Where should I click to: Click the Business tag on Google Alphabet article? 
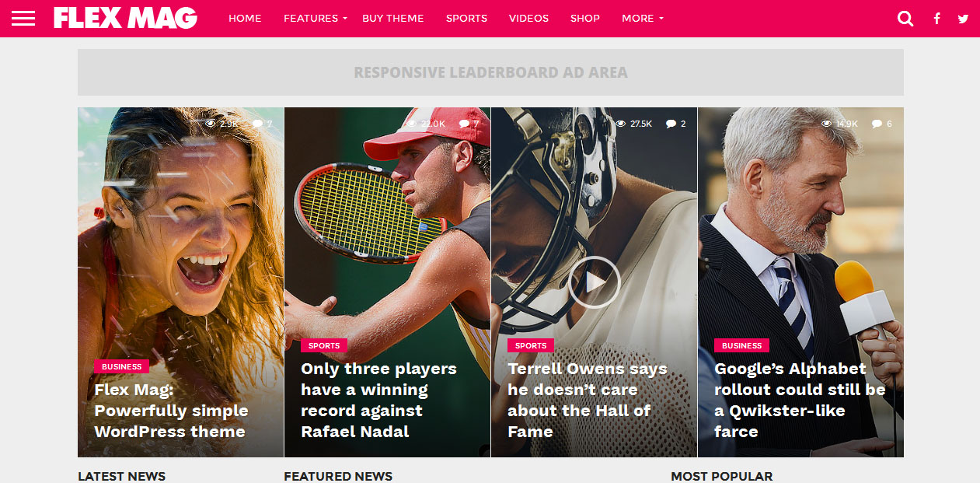pos(741,345)
